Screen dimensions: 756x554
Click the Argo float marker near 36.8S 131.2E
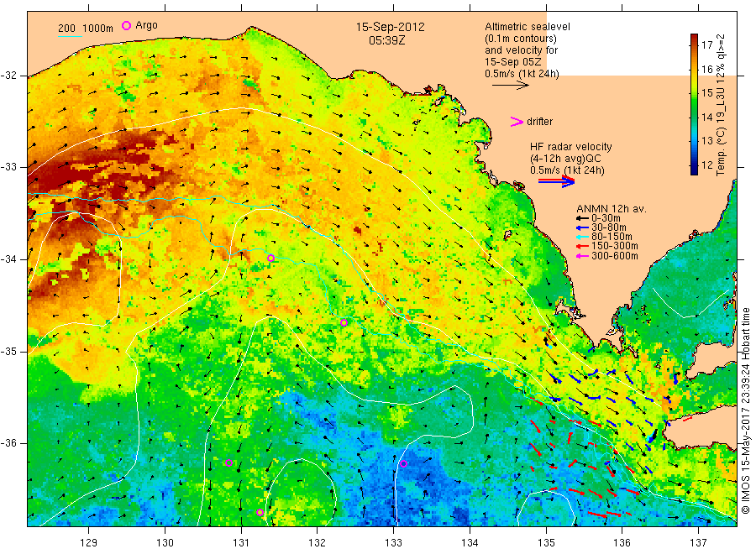click(x=260, y=513)
